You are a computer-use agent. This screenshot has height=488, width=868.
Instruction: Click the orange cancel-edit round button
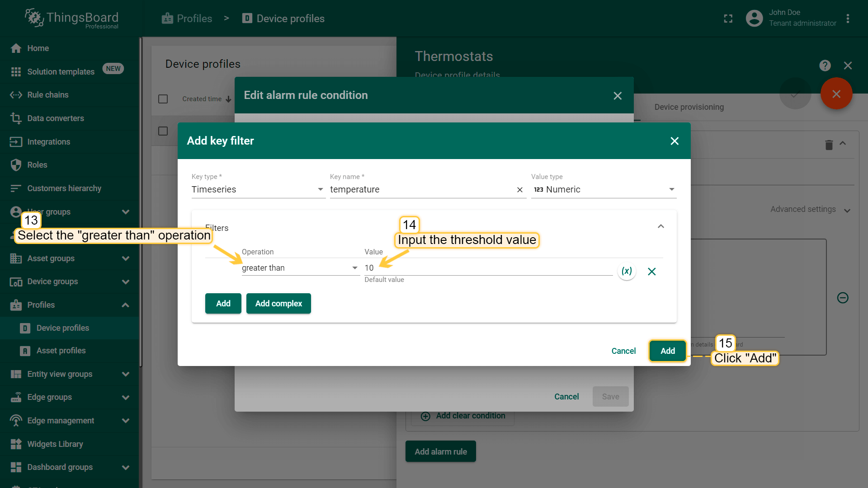[x=836, y=94]
